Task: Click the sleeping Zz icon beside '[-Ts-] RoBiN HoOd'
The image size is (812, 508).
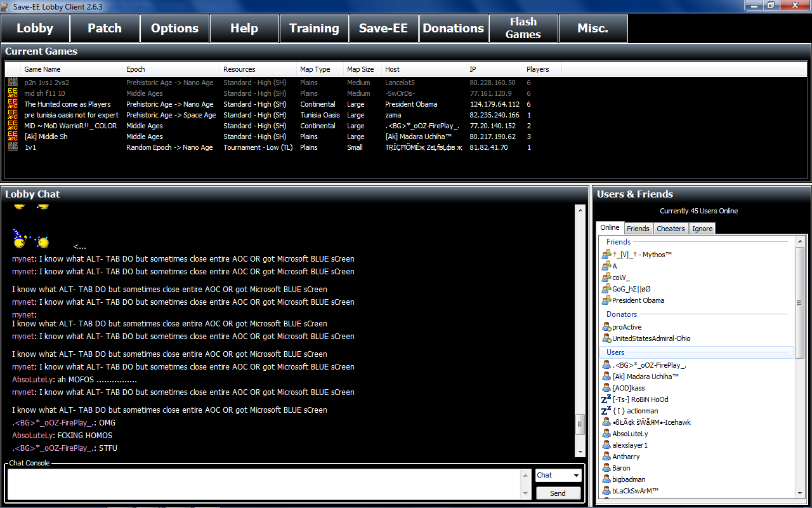Action: click(606, 399)
